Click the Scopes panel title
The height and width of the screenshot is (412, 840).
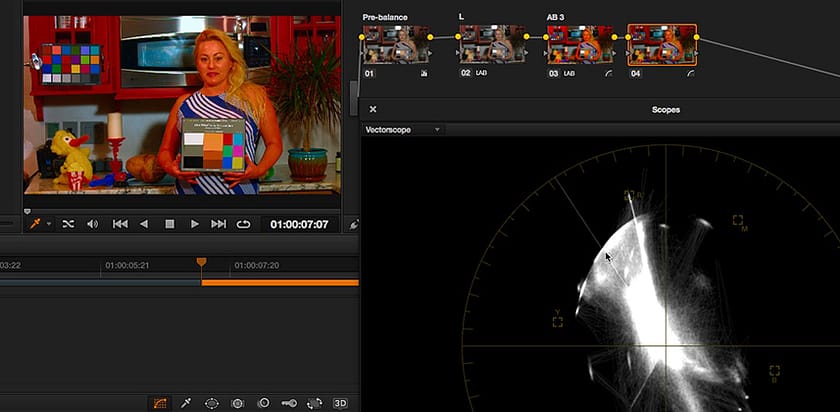(666, 109)
